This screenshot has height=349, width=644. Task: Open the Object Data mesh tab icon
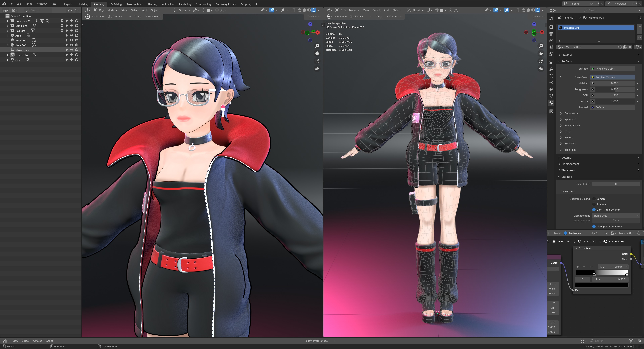tap(551, 96)
